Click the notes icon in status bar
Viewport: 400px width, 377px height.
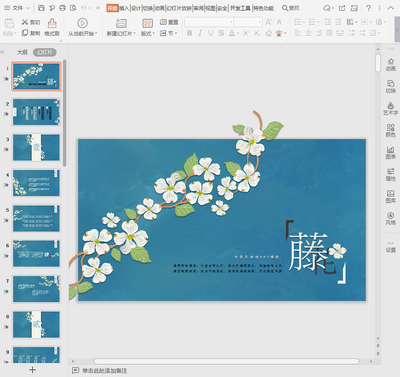point(76,370)
